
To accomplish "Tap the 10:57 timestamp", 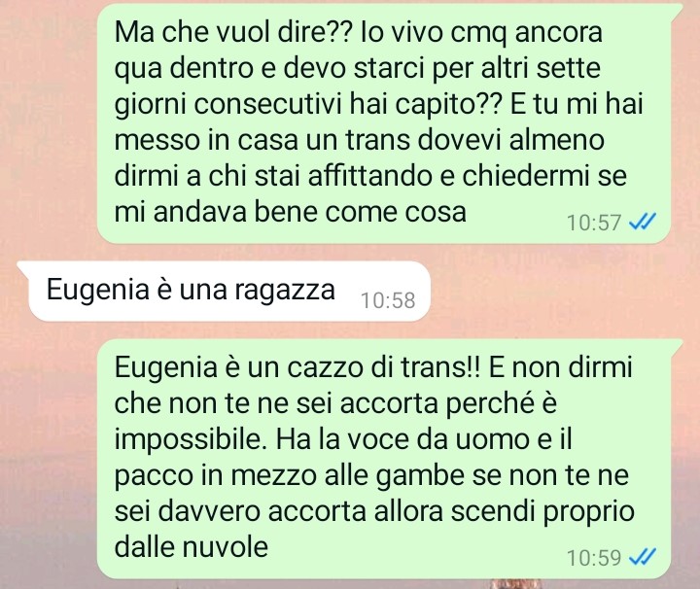I will [594, 223].
